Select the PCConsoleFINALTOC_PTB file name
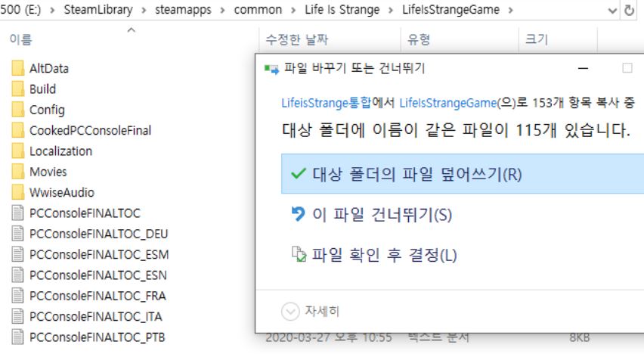Screen dimensions: 644x354 tap(98, 337)
